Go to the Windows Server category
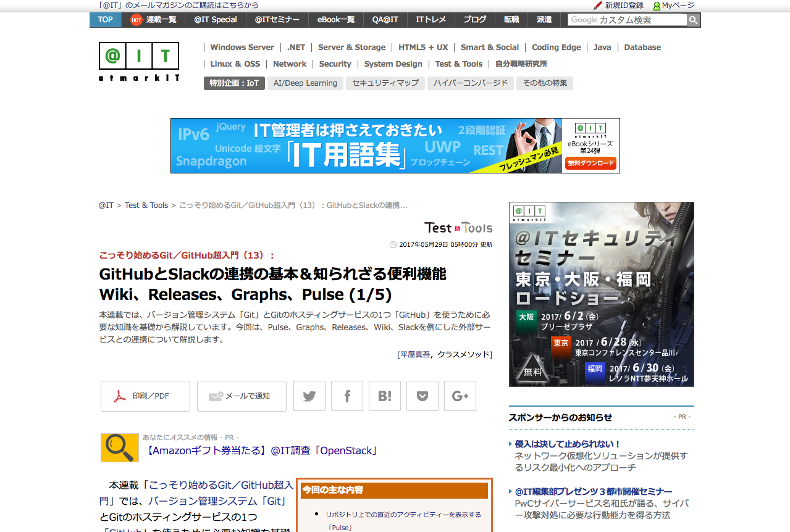Screen dimensions: 790x532 [242, 47]
